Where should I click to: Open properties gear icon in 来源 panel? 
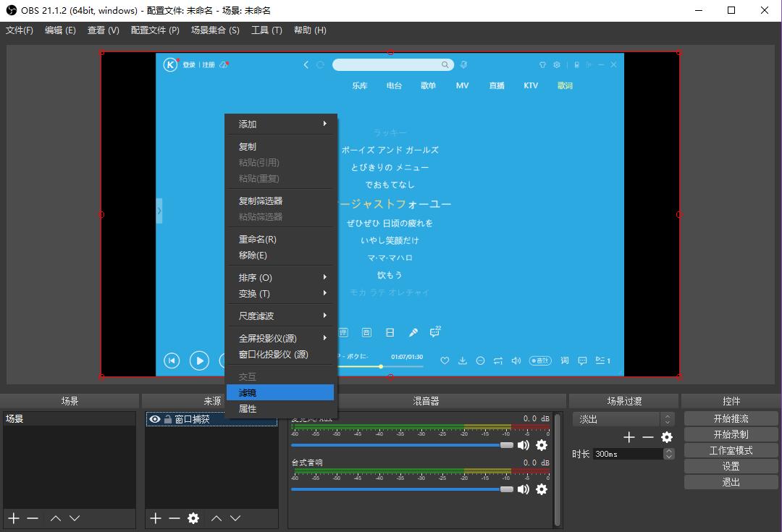tap(193, 518)
